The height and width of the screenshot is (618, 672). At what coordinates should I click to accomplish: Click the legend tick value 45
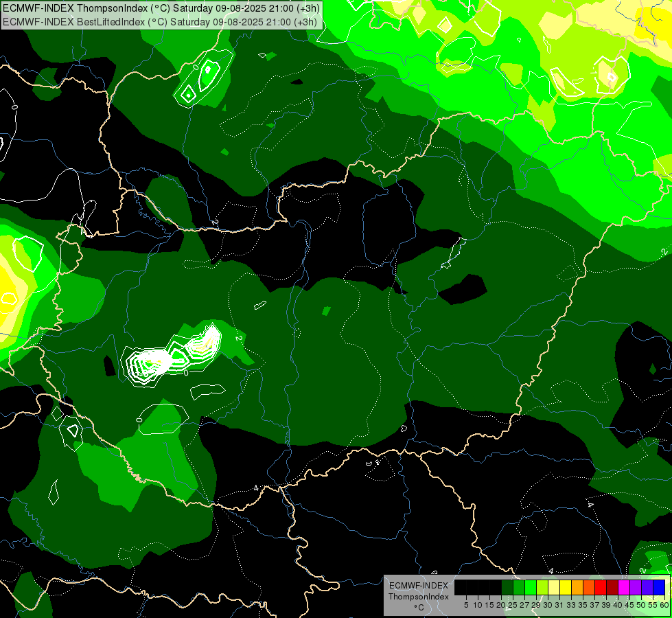(x=629, y=605)
